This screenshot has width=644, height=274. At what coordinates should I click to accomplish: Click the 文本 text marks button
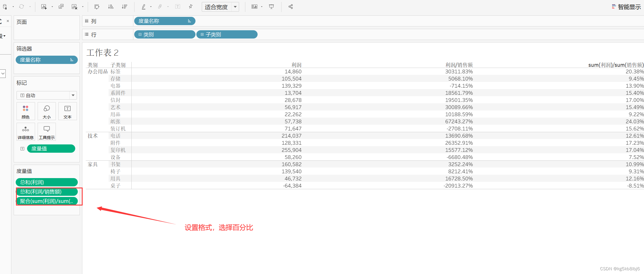[x=68, y=111]
